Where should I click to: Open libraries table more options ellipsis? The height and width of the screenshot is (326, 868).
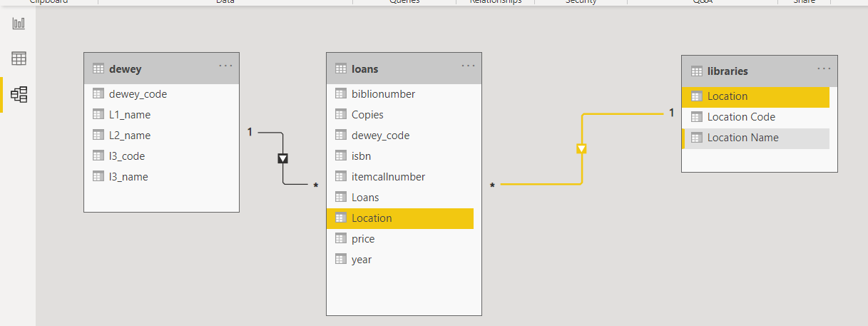point(824,68)
